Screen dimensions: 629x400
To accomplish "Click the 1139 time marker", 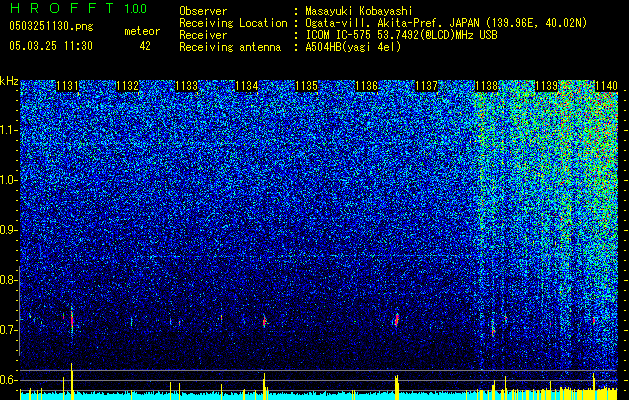I will point(546,86).
